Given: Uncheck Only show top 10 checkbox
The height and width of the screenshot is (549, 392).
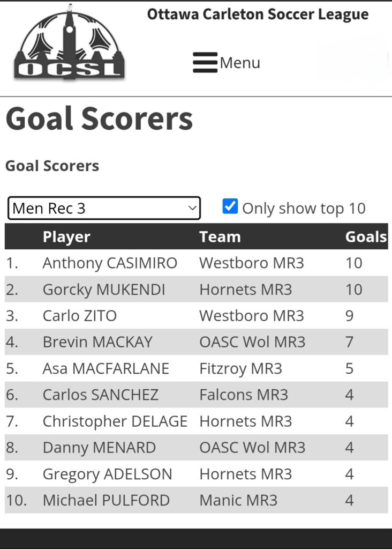Looking at the screenshot, I should point(230,206).
